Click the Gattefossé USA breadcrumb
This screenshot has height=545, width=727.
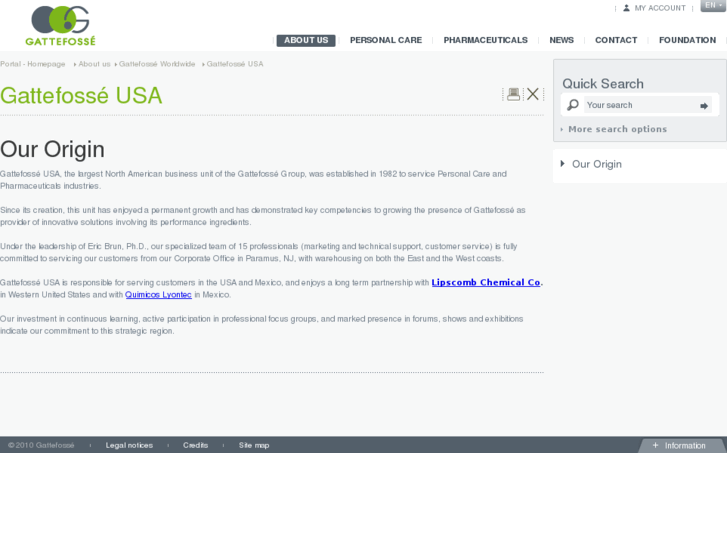[235, 64]
